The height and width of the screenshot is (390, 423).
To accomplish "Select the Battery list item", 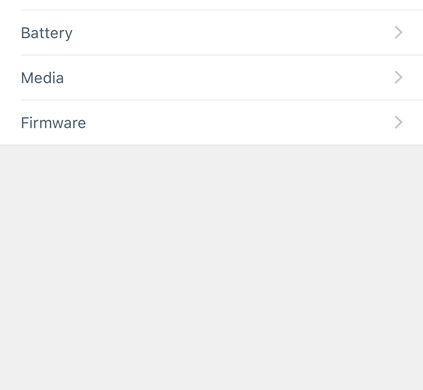I will coord(211,33).
